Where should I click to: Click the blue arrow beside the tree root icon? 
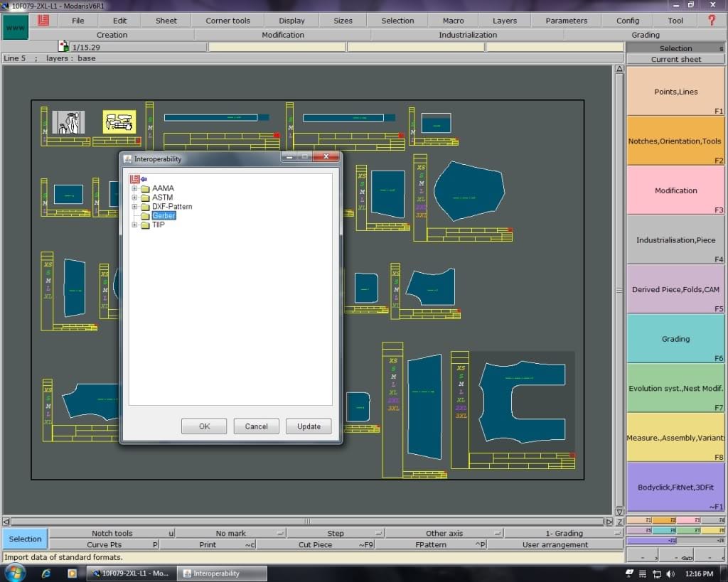tap(144, 179)
